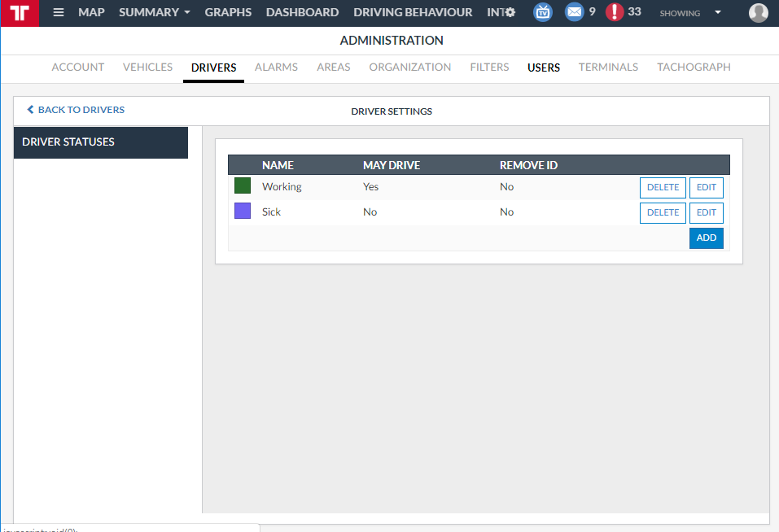Click the gear icon in navigation bar
This screenshot has width=779, height=532.
coord(510,13)
